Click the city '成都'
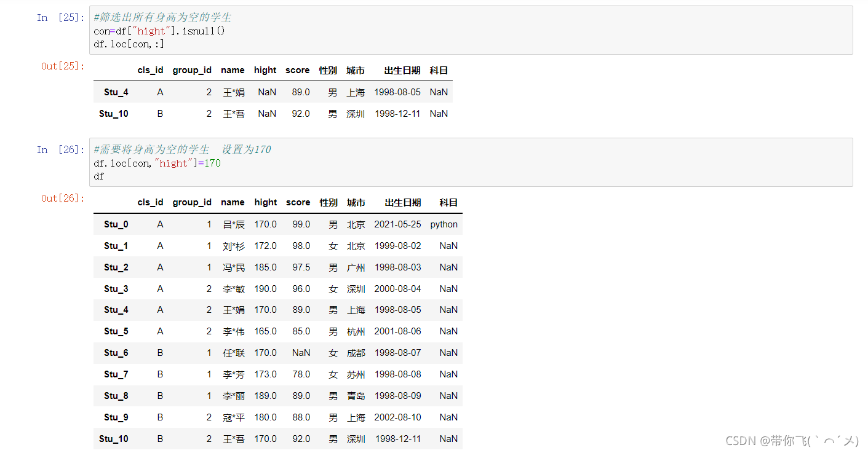Viewport: 868px width, 453px height. (356, 353)
